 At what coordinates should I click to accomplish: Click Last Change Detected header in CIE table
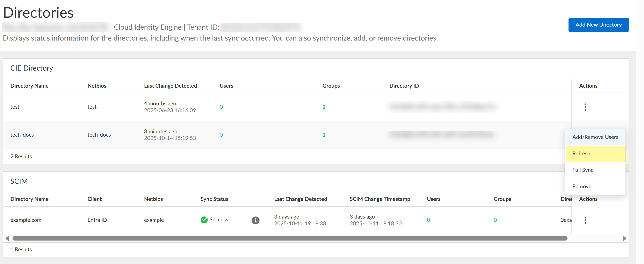[170, 86]
